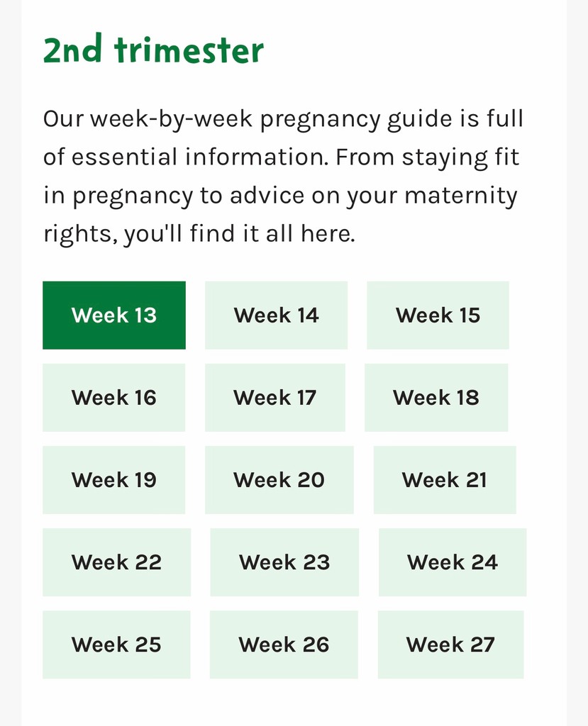This screenshot has width=588, height=726.
Task: View the Week 20 guide
Action: [x=279, y=480]
